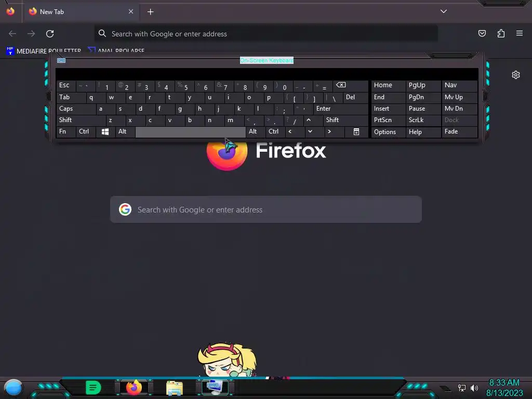Open the MEDIAFIRE ROULETTER bookmark

[44, 51]
